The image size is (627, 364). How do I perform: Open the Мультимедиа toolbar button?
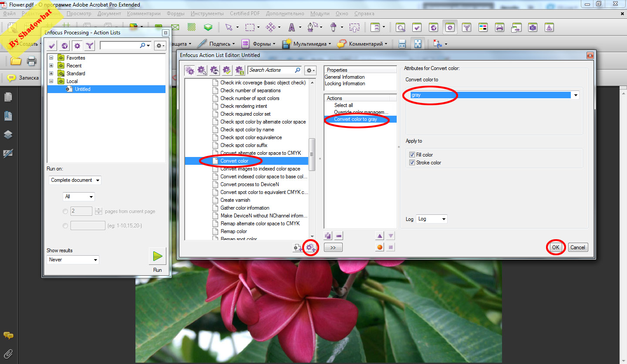tap(307, 44)
